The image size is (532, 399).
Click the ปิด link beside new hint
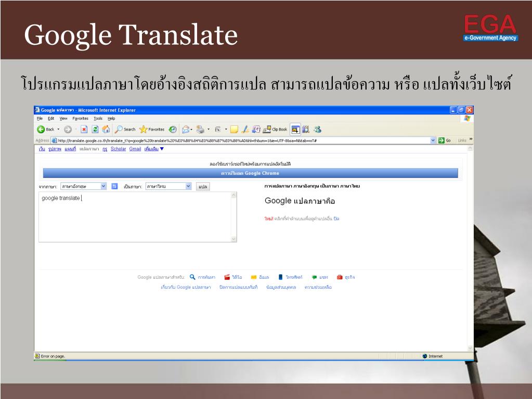click(336, 219)
